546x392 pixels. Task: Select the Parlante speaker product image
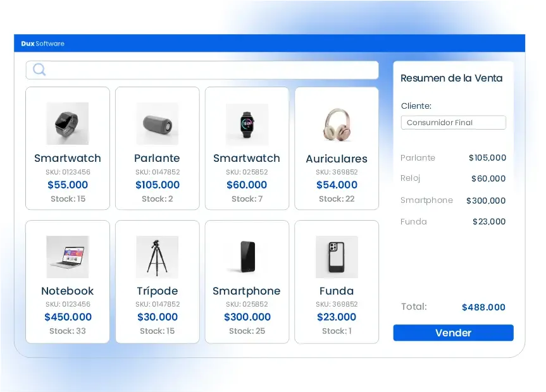158,123
